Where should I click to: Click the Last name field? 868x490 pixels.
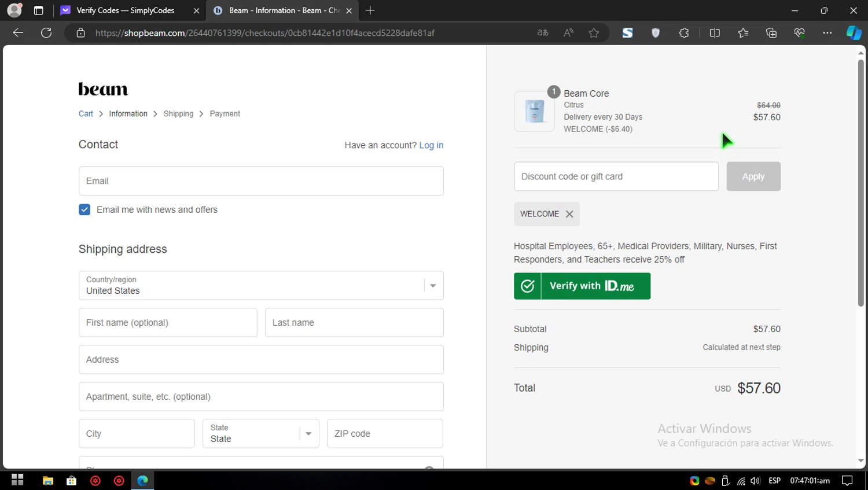pyautogui.click(x=354, y=323)
